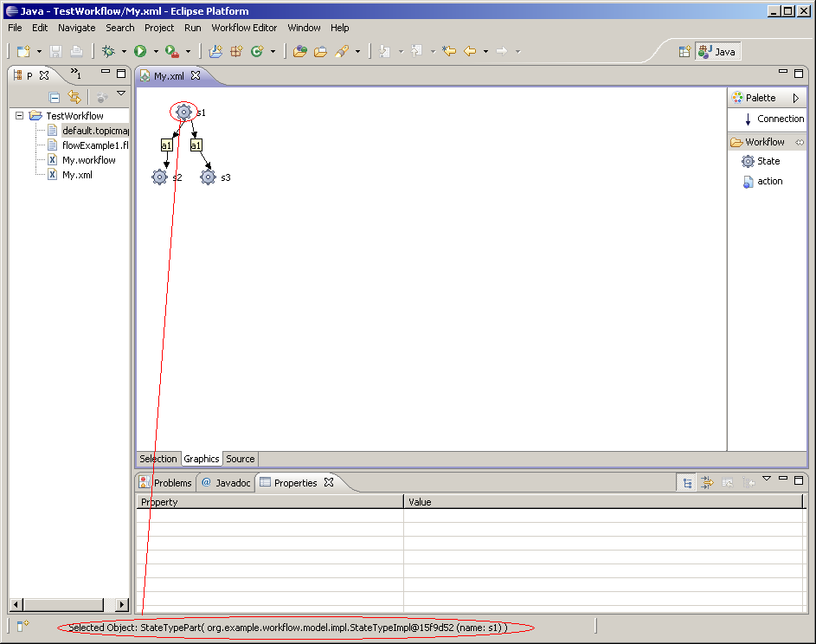Select My.workflow file in explorer
Viewport: 816px width, 644px height.
pyautogui.click(x=88, y=160)
